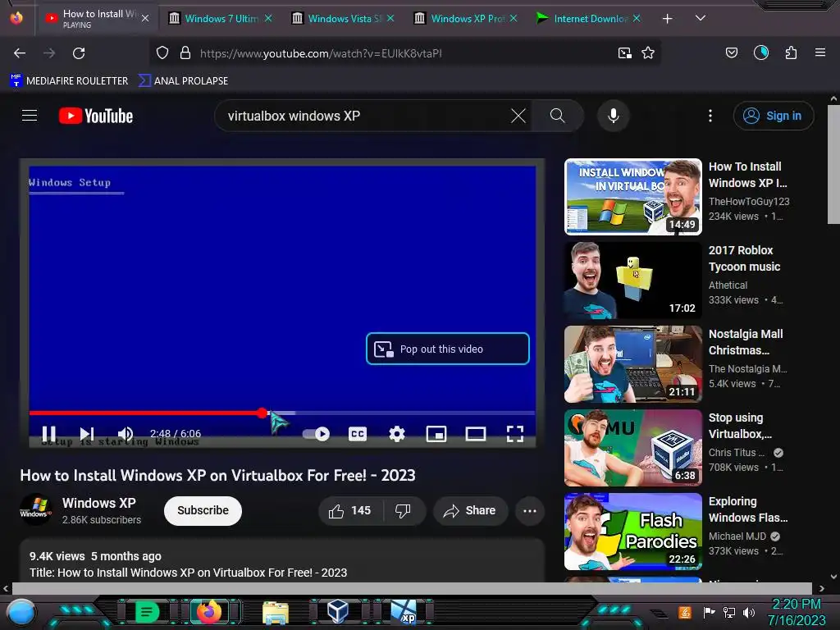Mute the video volume
The width and height of the screenshot is (840, 630).
click(x=126, y=433)
